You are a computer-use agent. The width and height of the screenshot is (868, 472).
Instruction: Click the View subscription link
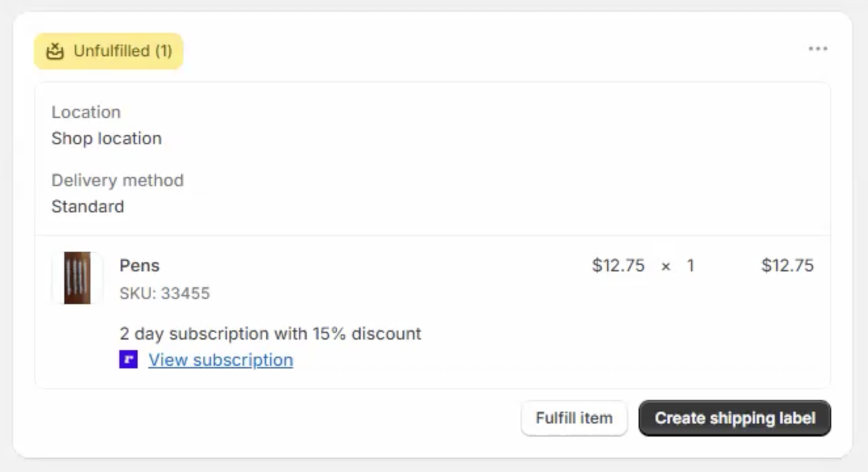(x=220, y=360)
